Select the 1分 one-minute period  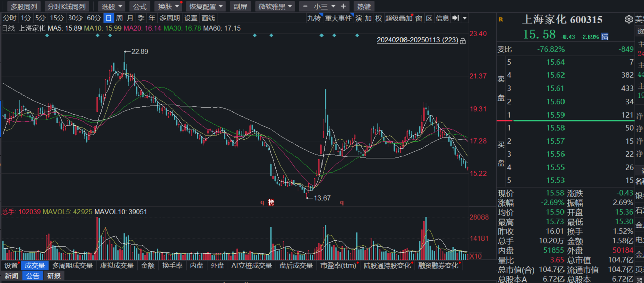click(26, 18)
